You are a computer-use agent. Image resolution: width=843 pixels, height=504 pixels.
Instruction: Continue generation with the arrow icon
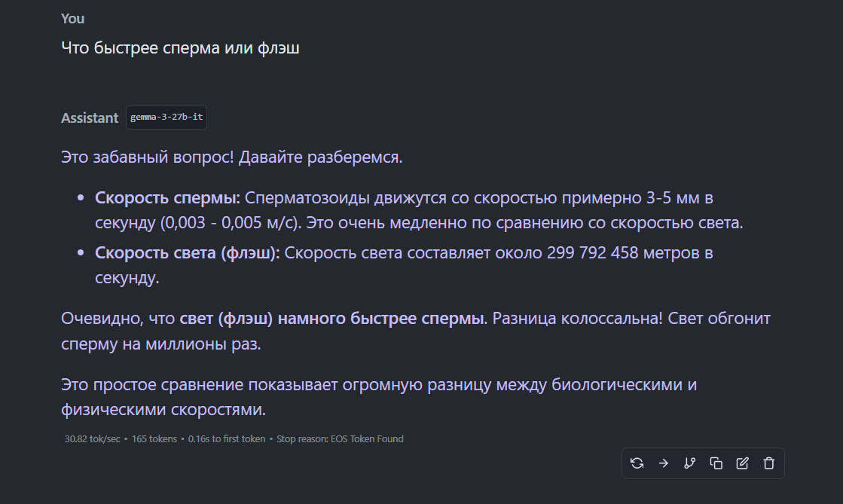click(664, 463)
